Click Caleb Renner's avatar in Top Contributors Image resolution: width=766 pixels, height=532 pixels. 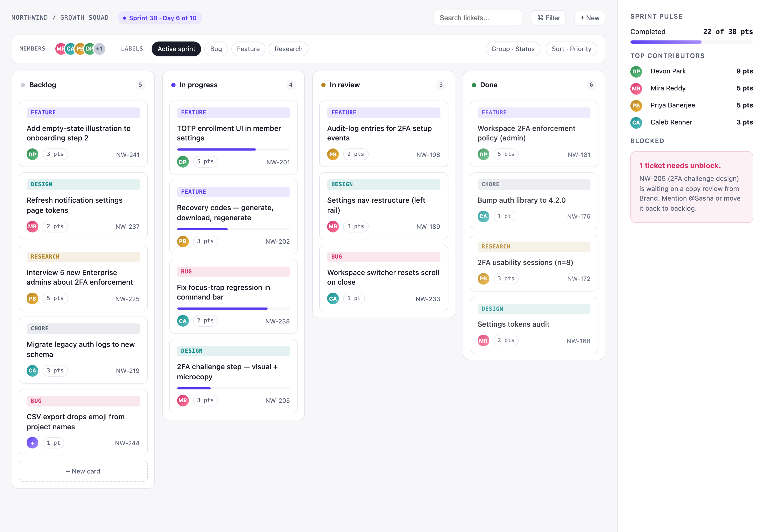click(636, 123)
